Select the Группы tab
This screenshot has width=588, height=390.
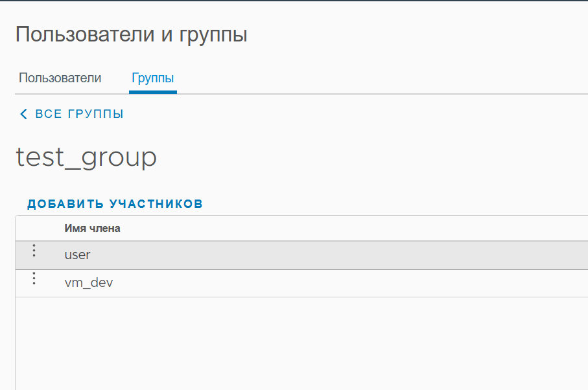coord(152,78)
